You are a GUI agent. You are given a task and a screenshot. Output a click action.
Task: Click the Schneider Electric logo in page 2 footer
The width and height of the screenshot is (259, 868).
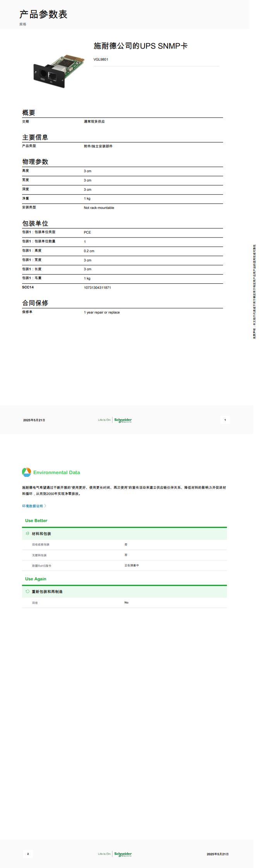click(x=123, y=854)
